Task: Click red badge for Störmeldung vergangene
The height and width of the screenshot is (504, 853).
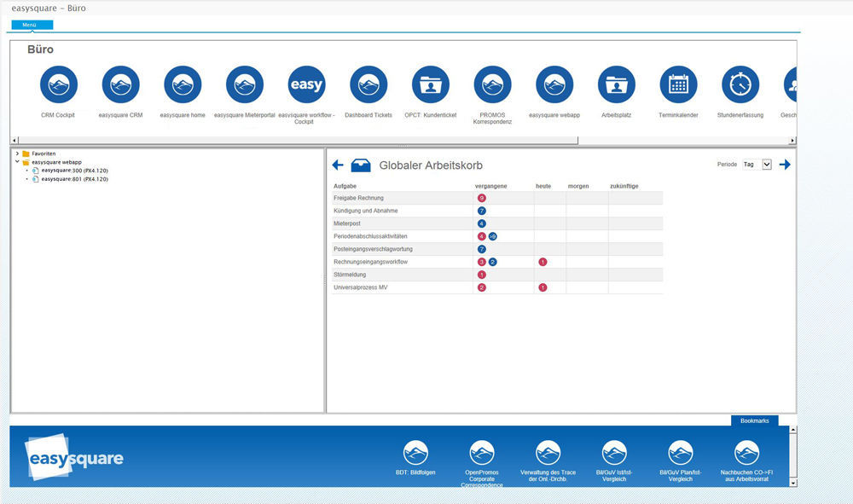Action: coord(482,275)
